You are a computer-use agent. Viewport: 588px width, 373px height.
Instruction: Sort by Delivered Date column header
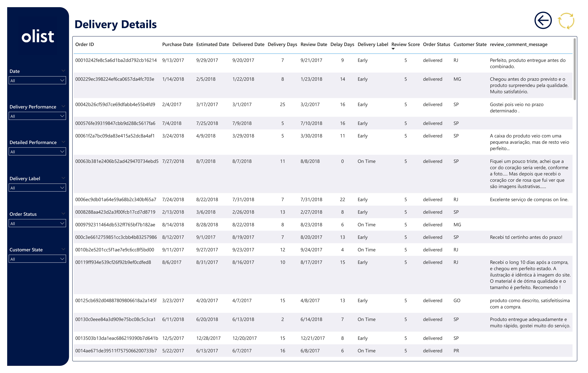[x=248, y=44]
